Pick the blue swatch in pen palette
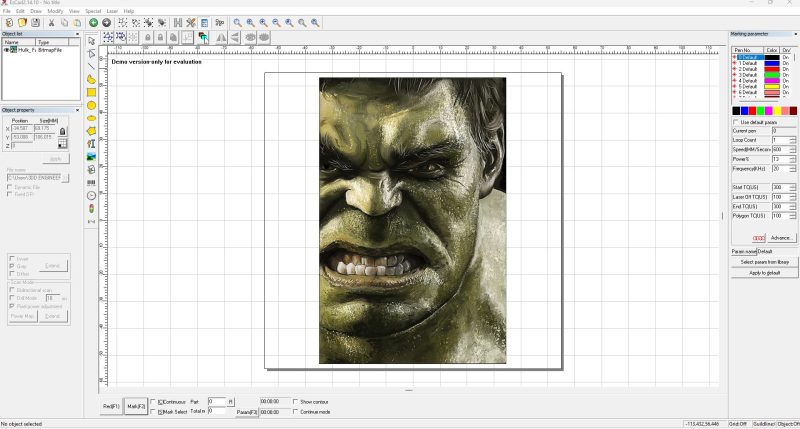 (744, 111)
